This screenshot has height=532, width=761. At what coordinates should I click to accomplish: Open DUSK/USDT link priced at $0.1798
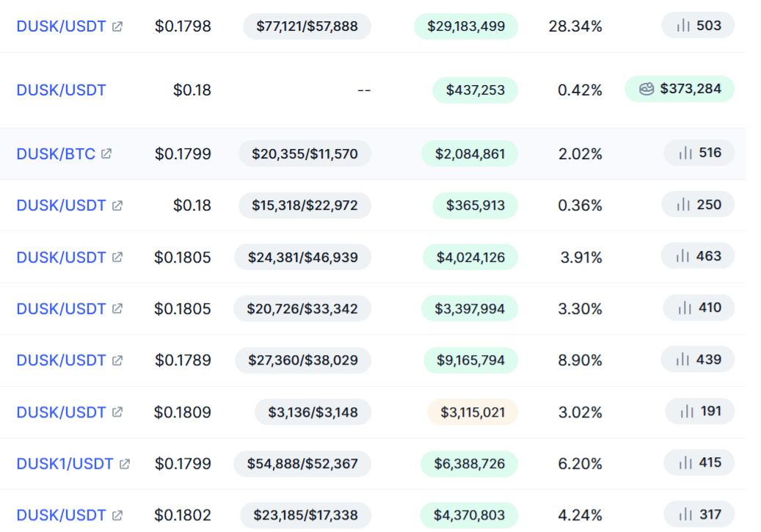click(61, 26)
